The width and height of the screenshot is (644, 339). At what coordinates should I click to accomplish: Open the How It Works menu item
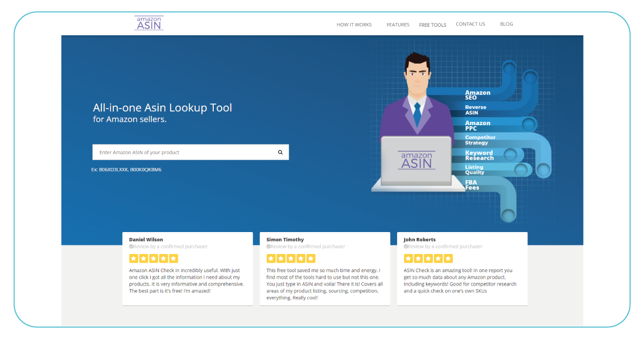point(354,25)
